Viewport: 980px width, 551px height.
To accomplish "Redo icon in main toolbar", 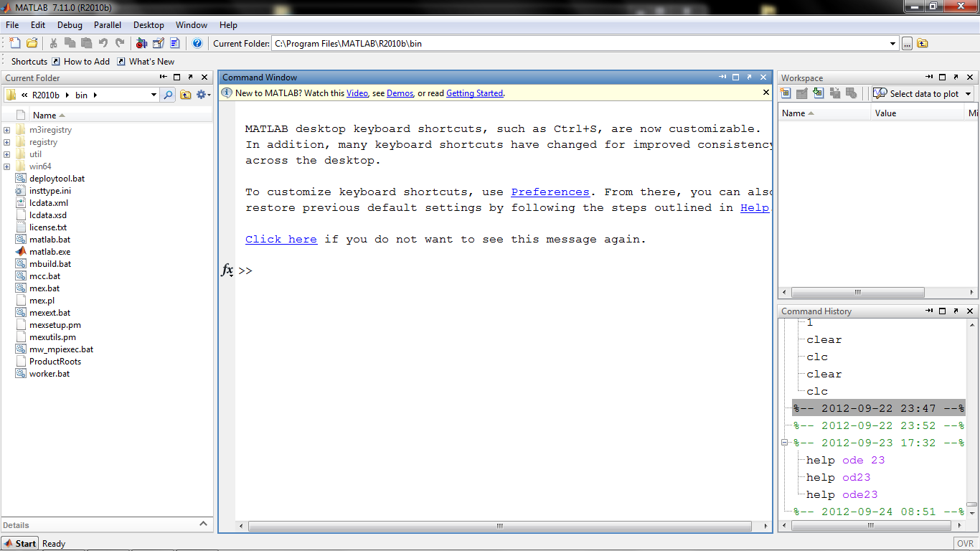I will (120, 43).
